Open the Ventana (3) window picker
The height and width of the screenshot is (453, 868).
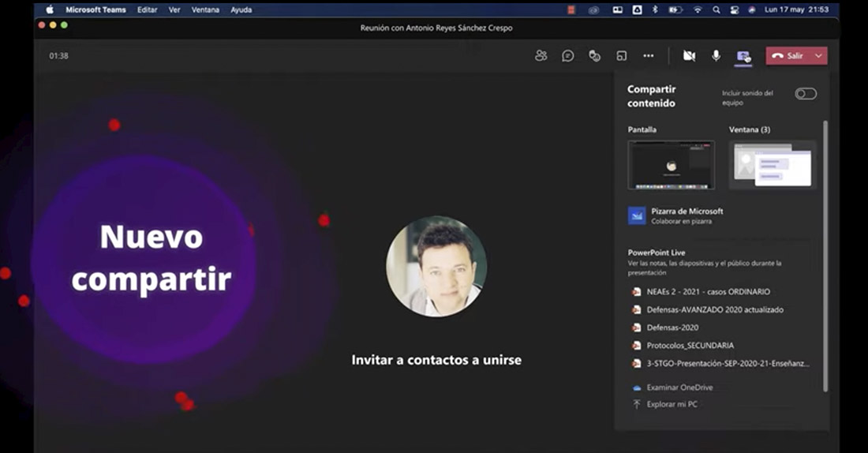[772, 165]
